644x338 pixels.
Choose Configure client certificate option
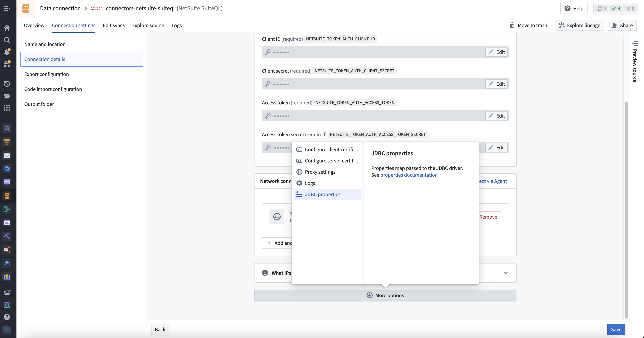point(327,149)
